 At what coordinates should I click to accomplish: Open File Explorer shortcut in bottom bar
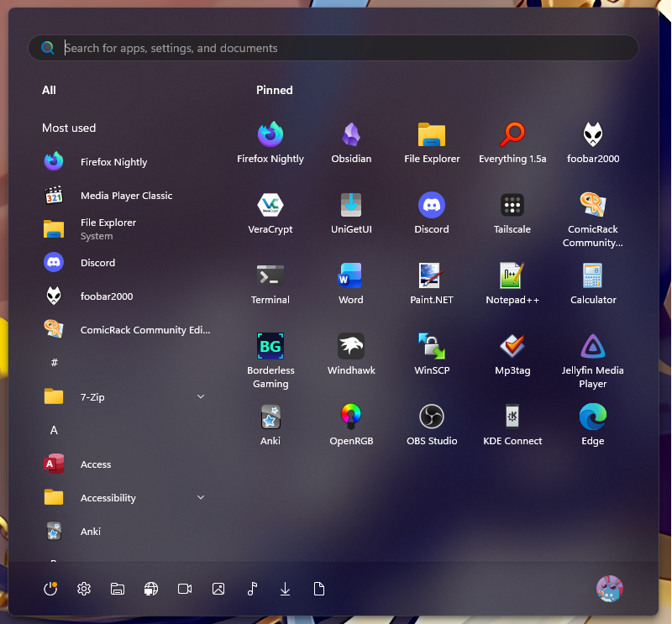click(x=118, y=589)
